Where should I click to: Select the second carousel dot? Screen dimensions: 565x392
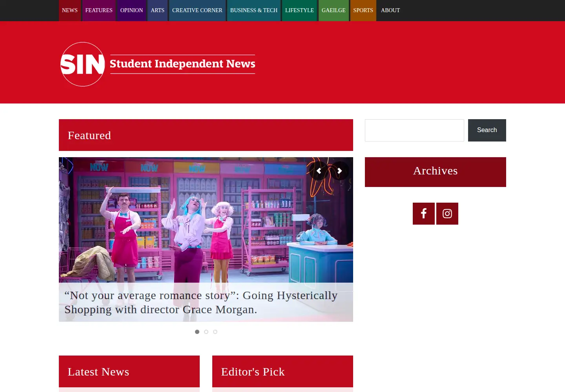206,332
